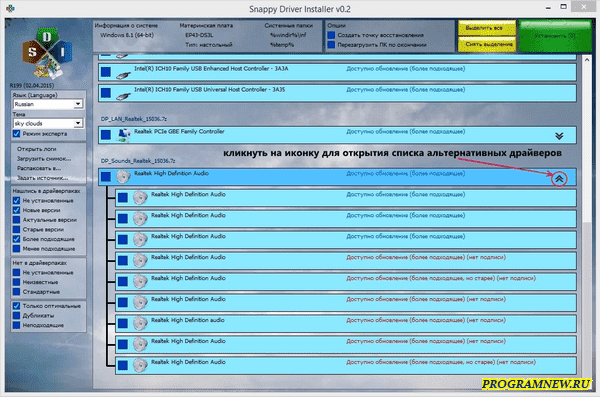Image resolution: width=600 pixels, height=397 pixels.
Task: Click 'Распаковать в...' in the sidebar
Action: pos(39,168)
